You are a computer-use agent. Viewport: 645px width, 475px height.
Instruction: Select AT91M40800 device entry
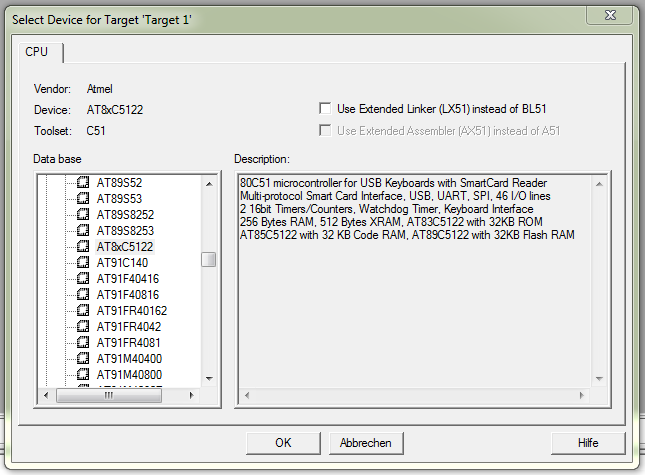pos(129,375)
